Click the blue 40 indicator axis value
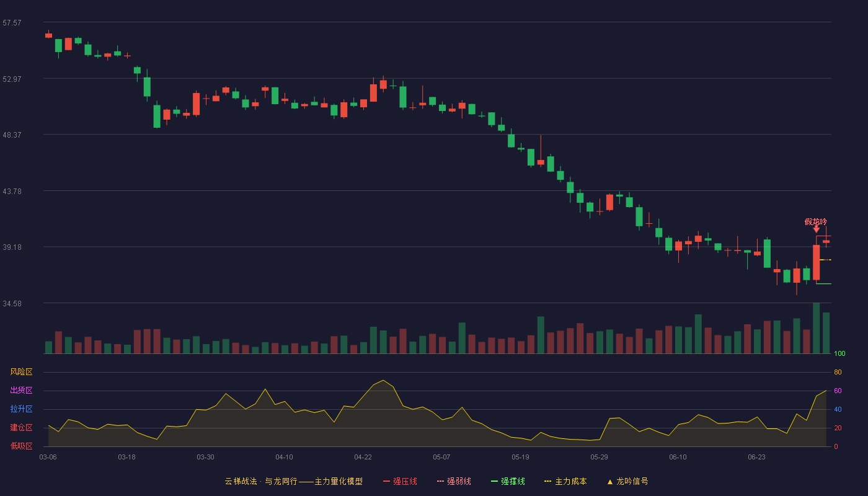 pos(838,409)
